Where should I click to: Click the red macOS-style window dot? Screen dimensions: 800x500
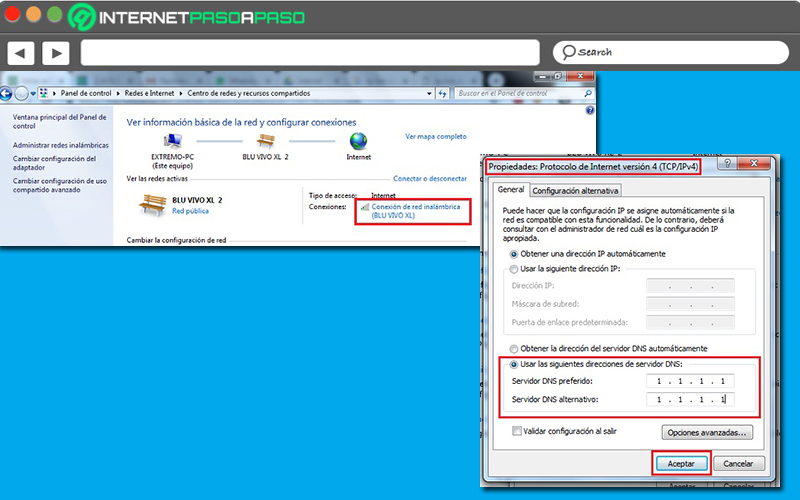[x=12, y=14]
